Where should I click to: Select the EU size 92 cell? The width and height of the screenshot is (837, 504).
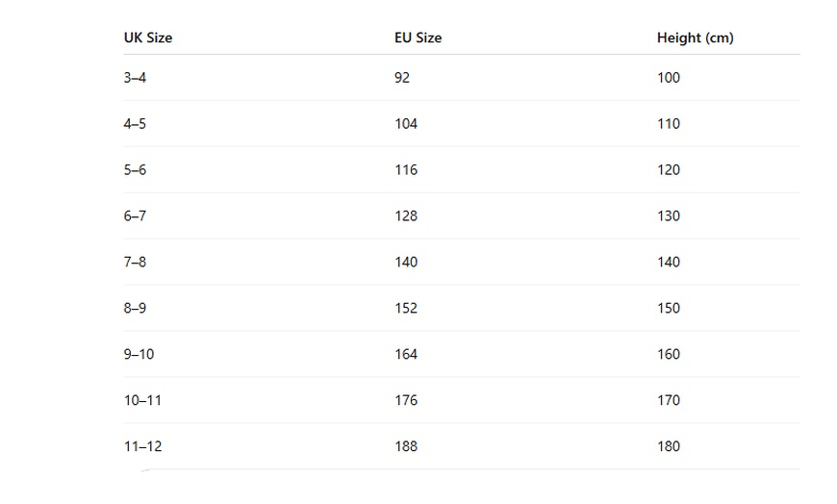[402, 78]
